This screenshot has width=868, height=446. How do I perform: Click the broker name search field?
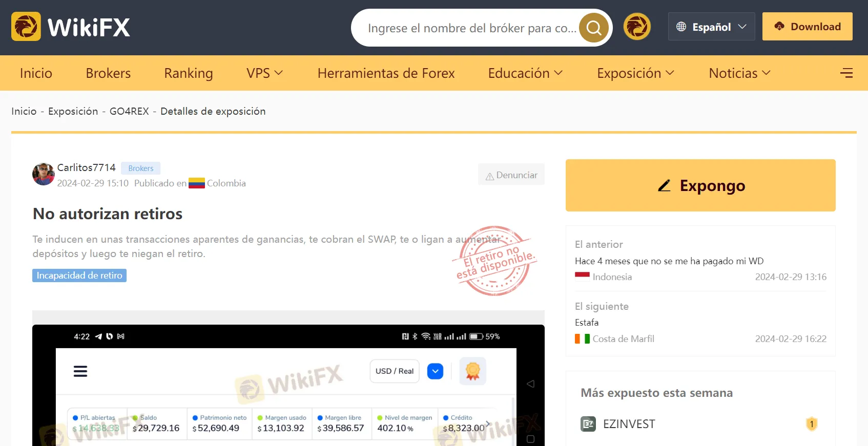click(x=472, y=28)
